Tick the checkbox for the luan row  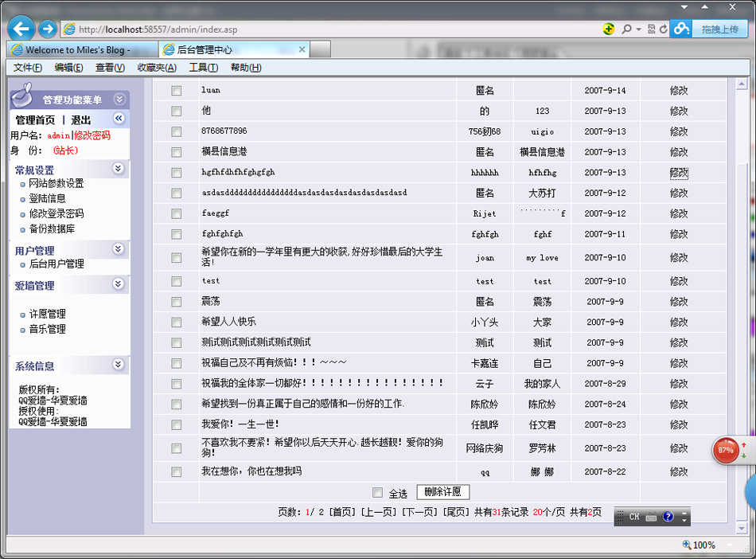coord(177,91)
